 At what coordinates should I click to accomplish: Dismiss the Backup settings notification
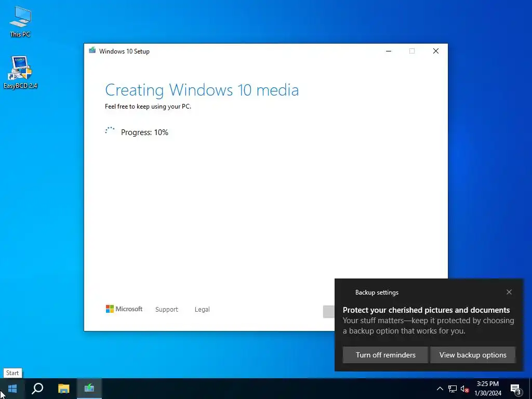pyautogui.click(x=509, y=292)
